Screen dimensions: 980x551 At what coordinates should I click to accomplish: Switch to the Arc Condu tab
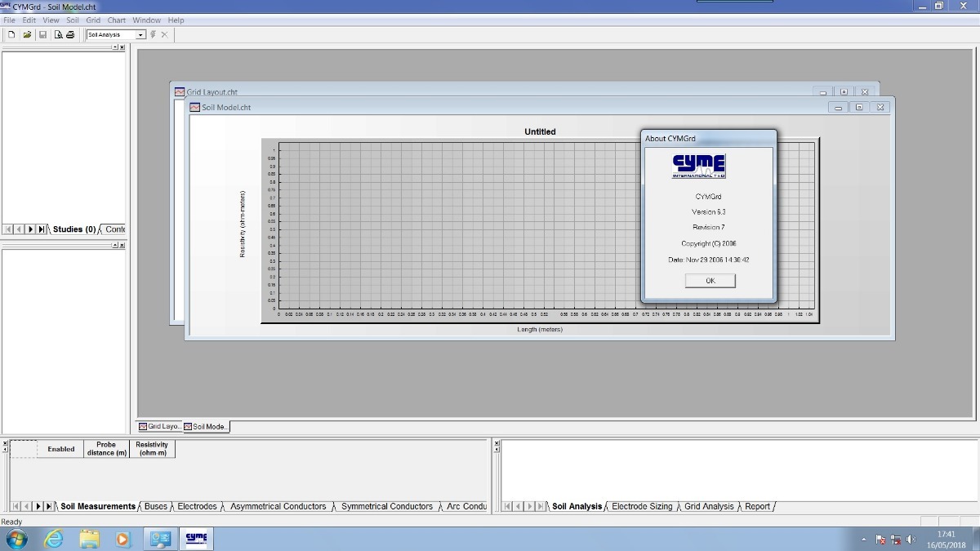pos(466,506)
